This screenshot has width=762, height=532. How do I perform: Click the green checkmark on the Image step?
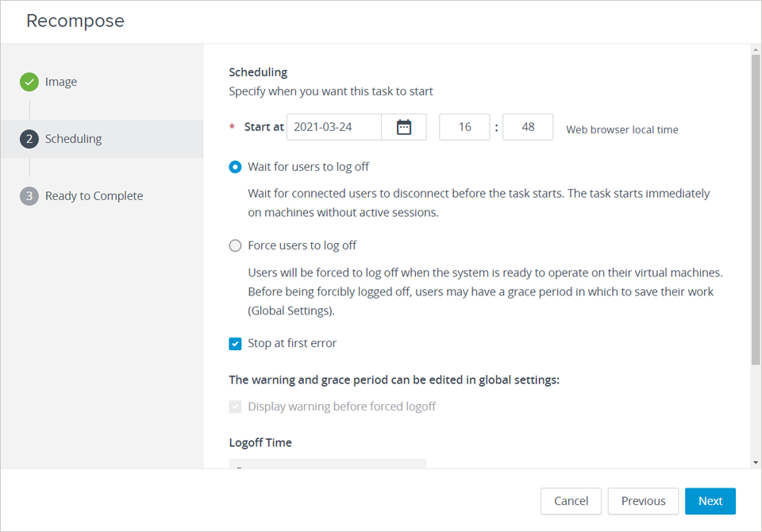coord(29,81)
